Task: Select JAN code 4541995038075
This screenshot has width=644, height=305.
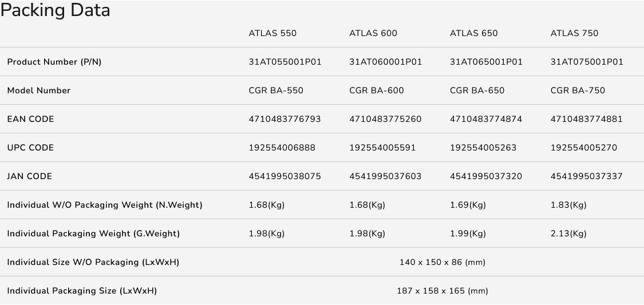Action: tap(285, 176)
